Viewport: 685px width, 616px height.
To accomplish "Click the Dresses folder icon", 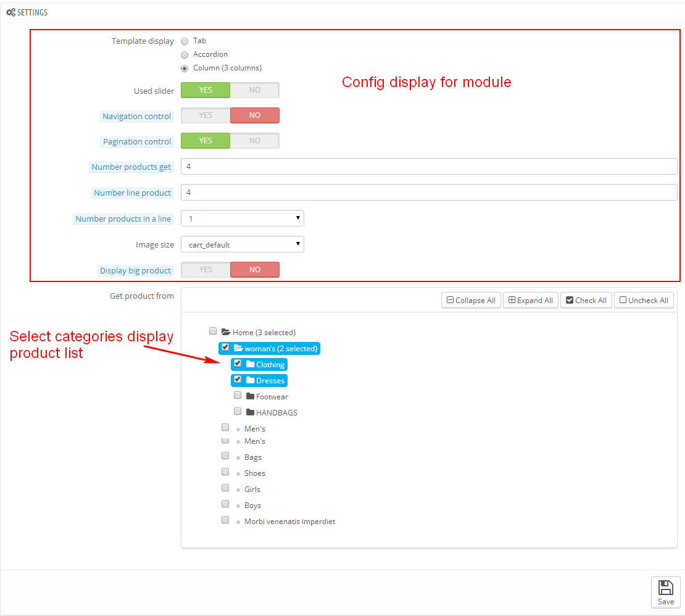I will [x=250, y=380].
